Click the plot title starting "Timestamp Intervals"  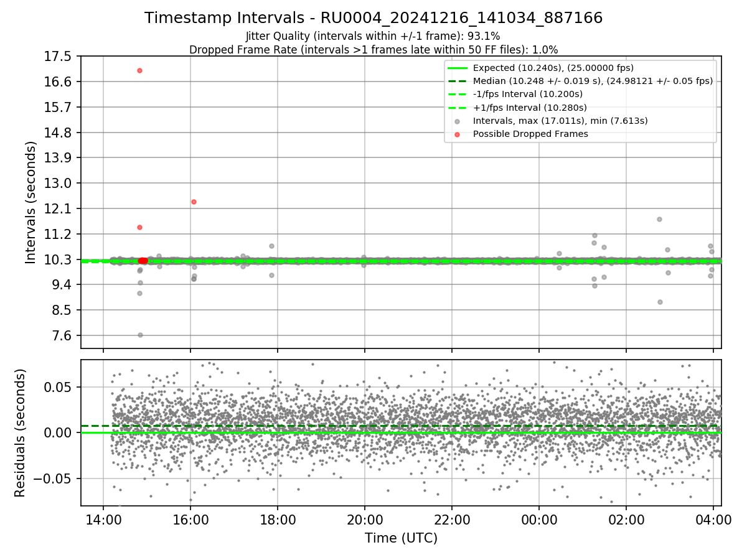(374, 18)
